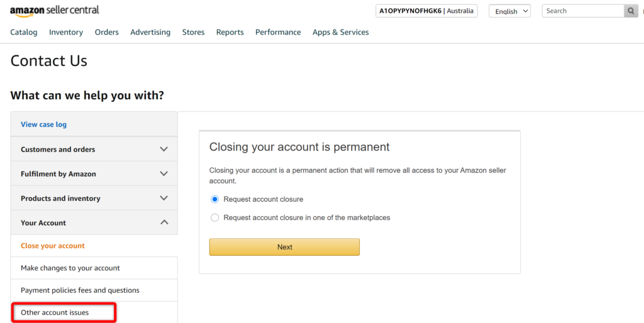Select closure in one of the marketplaces

215,217
